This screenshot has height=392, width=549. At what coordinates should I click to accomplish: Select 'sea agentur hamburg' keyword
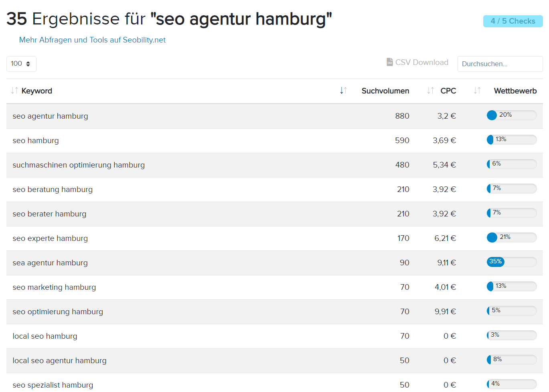pyautogui.click(x=50, y=263)
